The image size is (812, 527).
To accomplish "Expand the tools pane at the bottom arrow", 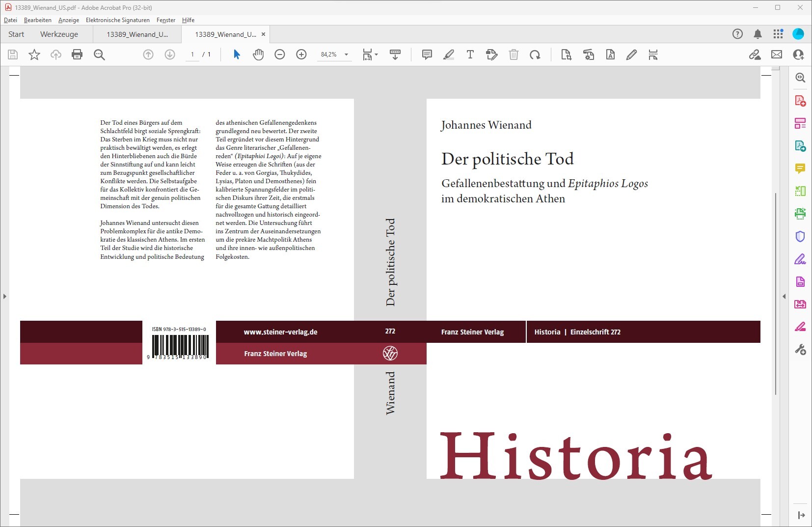I will click(x=801, y=515).
